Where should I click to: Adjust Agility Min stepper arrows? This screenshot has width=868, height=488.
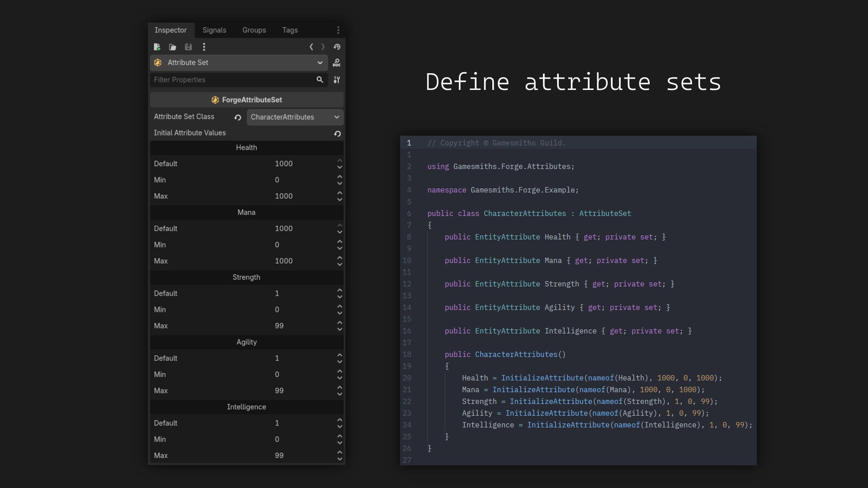pyautogui.click(x=340, y=375)
